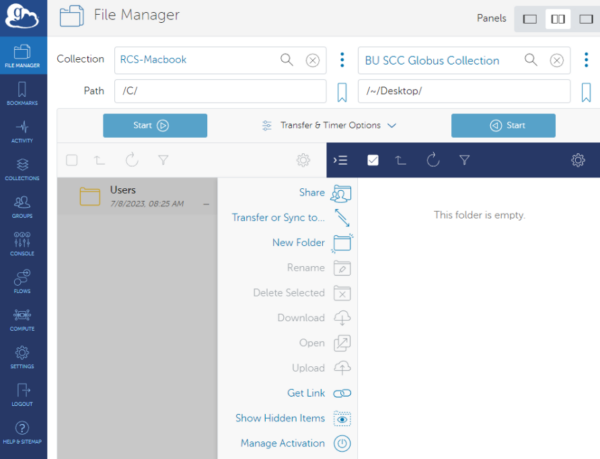Click Upload in the action menu

coord(321,368)
